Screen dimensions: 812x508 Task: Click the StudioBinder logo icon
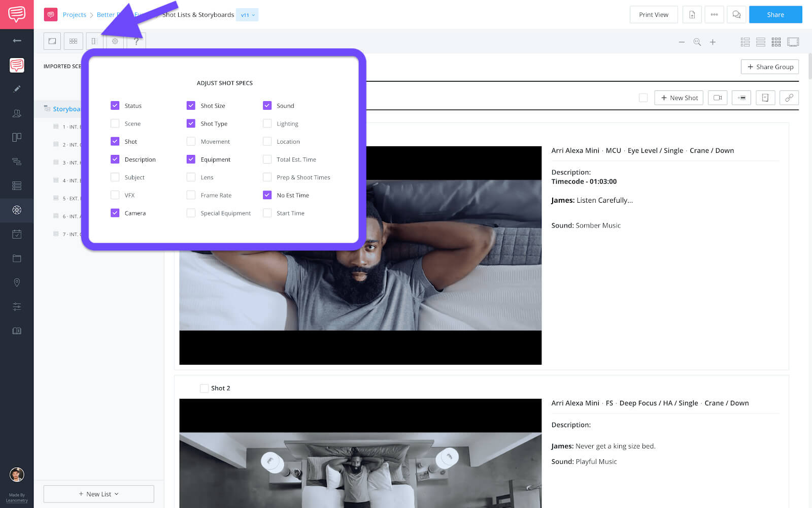17,14
